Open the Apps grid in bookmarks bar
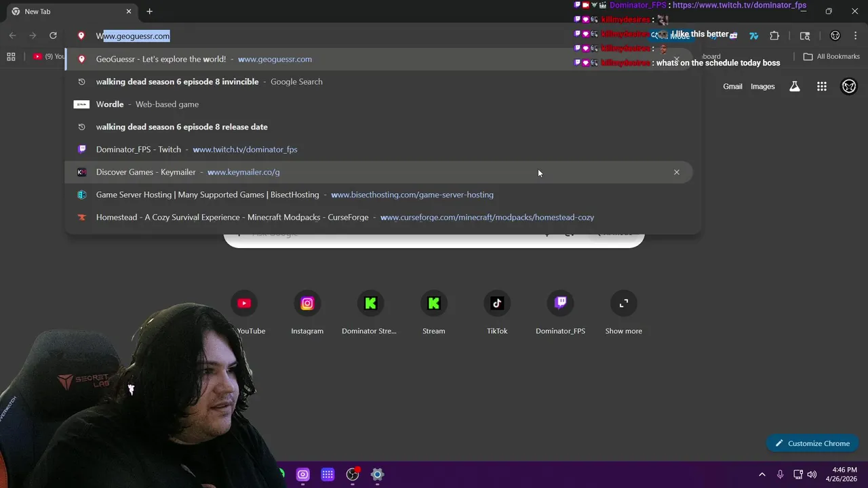This screenshot has height=488, width=868. coord(11,57)
